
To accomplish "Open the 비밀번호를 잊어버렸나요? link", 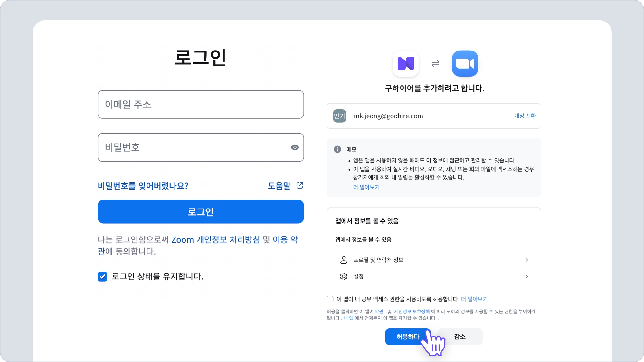I will (x=143, y=186).
